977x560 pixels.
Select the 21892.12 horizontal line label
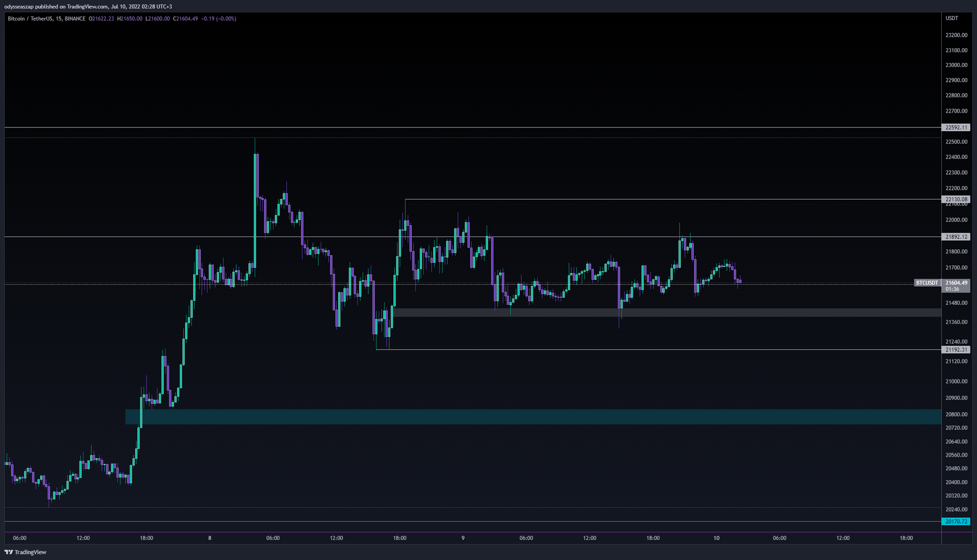pyautogui.click(x=956, y=237)
